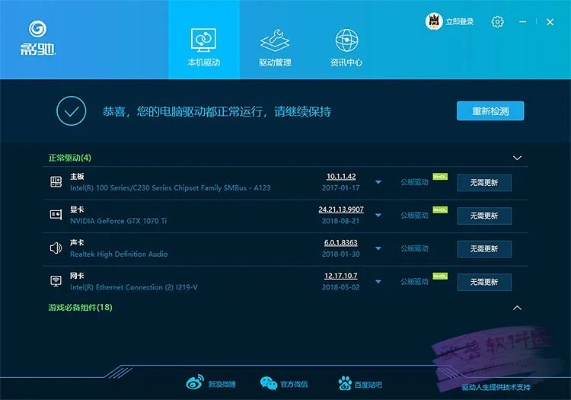Click the motherboard device icon

click(56, 181)
